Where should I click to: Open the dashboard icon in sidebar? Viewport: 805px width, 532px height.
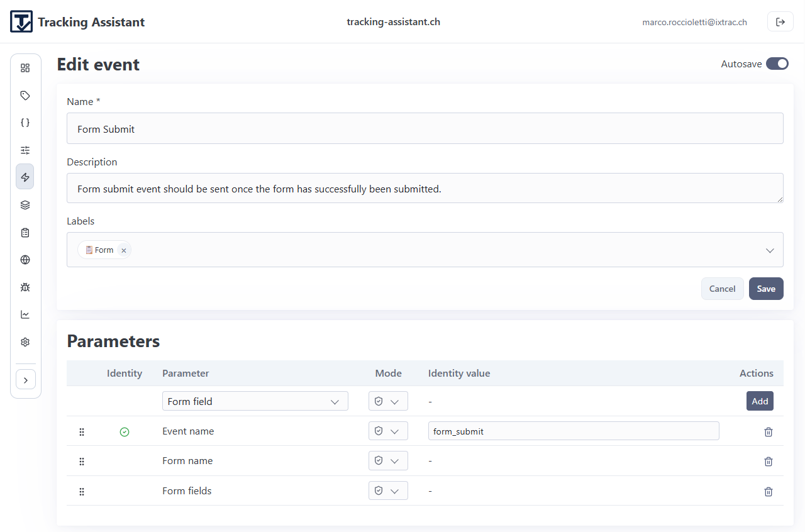point(25,68)
